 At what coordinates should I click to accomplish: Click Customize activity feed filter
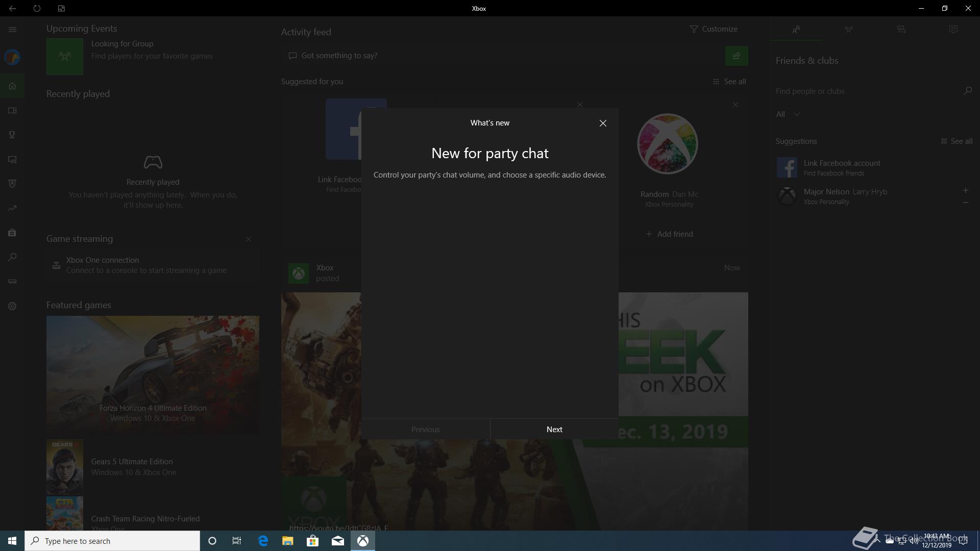714,29
